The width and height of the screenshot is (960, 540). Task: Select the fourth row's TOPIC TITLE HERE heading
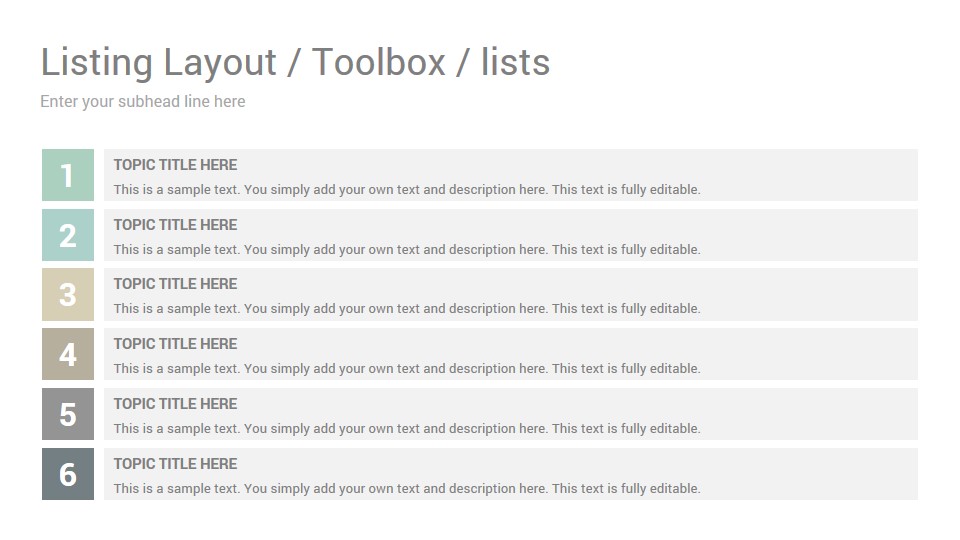tap(175, 343)
